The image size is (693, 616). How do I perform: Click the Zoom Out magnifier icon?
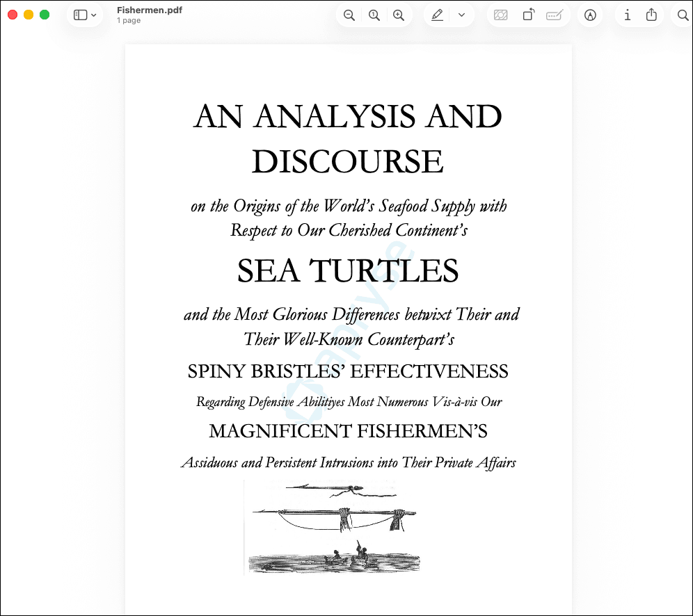[349, 15]
